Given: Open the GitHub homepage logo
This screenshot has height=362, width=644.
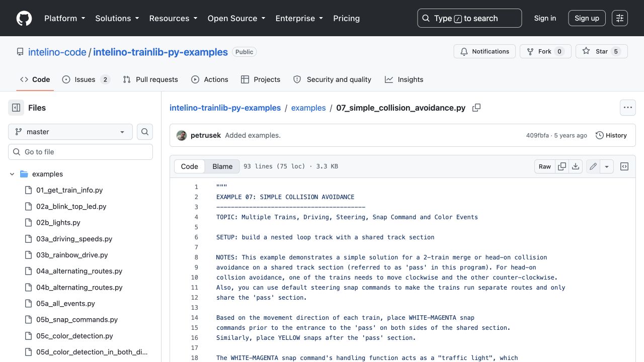Looking at the screenshot, I should [x=24, y=18].
